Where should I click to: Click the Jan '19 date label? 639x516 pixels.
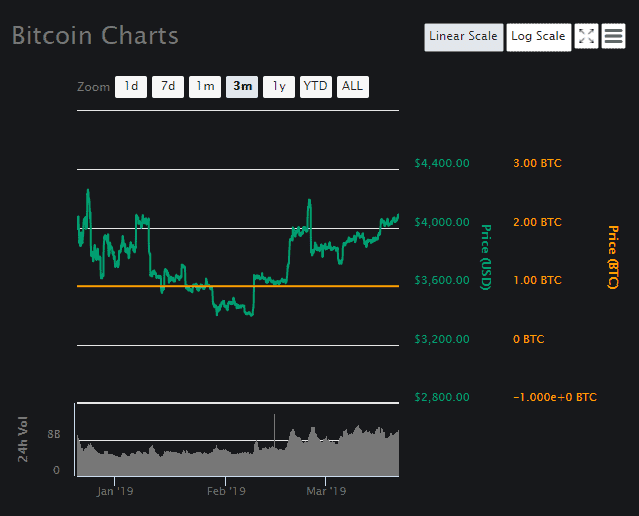coord(115,491)
